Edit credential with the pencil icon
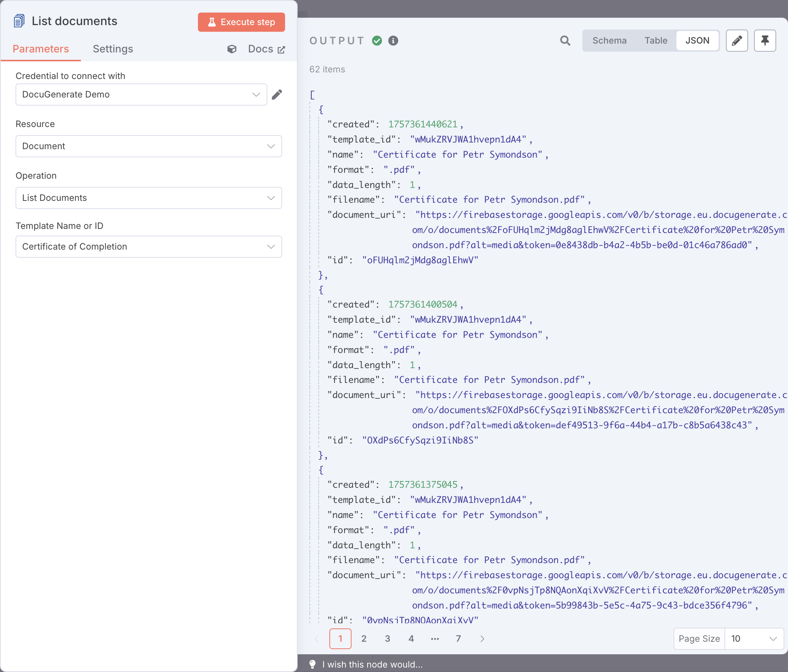 pos(277,94)
